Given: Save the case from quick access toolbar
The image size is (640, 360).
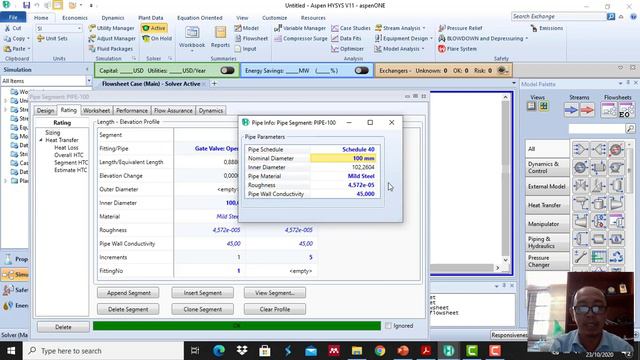Looking at the screenshot, I should point(26,5).
